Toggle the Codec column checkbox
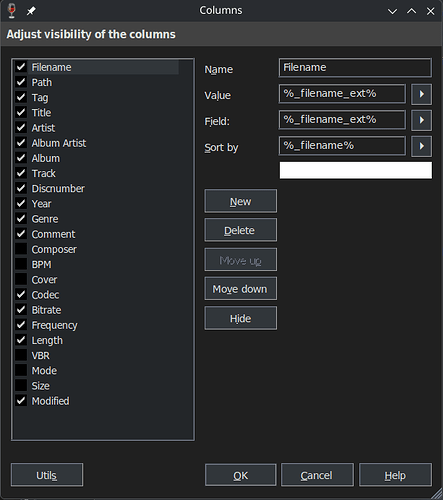This screenshot has width=443, height=500. click(x=21, y=295)
